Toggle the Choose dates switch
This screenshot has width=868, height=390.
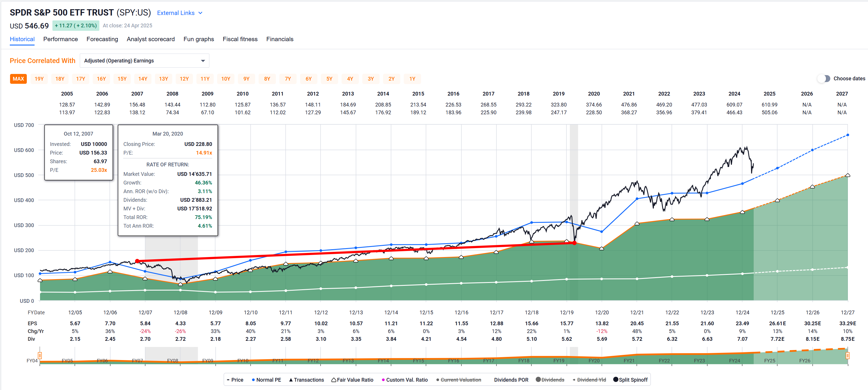824,79
